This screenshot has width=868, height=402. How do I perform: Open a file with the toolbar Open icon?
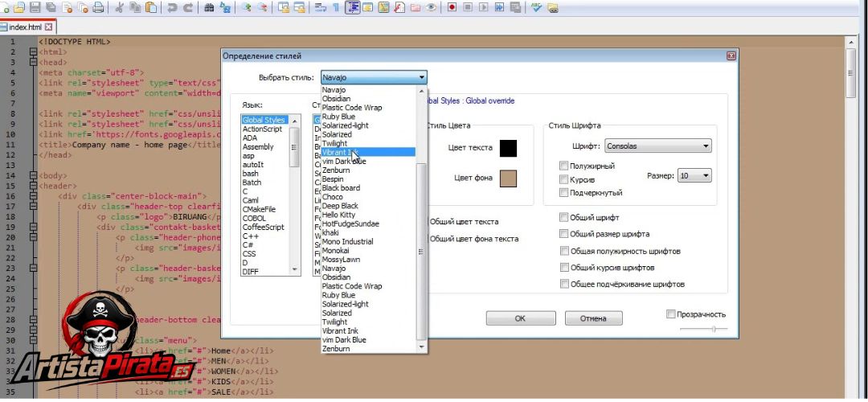(18, 8)
